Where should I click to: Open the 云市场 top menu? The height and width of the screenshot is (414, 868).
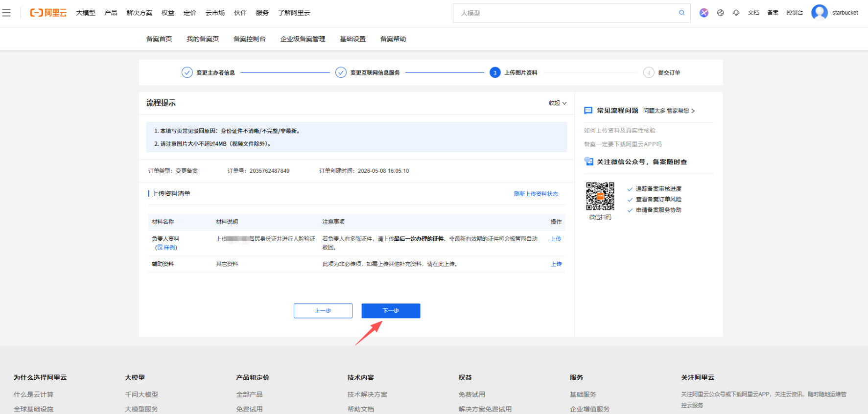(x=215, y=13)
